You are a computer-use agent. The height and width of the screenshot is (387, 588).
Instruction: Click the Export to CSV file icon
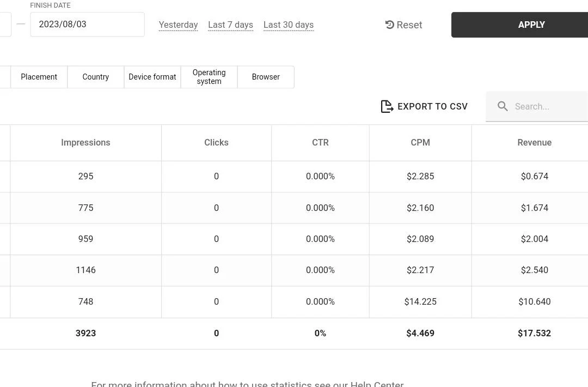pyautogui.click(x=387, y=106)
